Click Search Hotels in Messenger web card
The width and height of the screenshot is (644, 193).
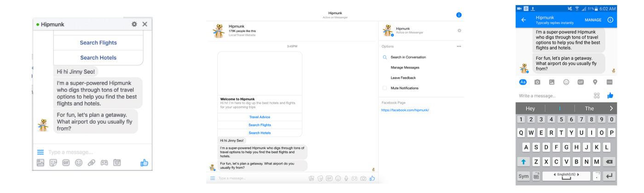260,133
